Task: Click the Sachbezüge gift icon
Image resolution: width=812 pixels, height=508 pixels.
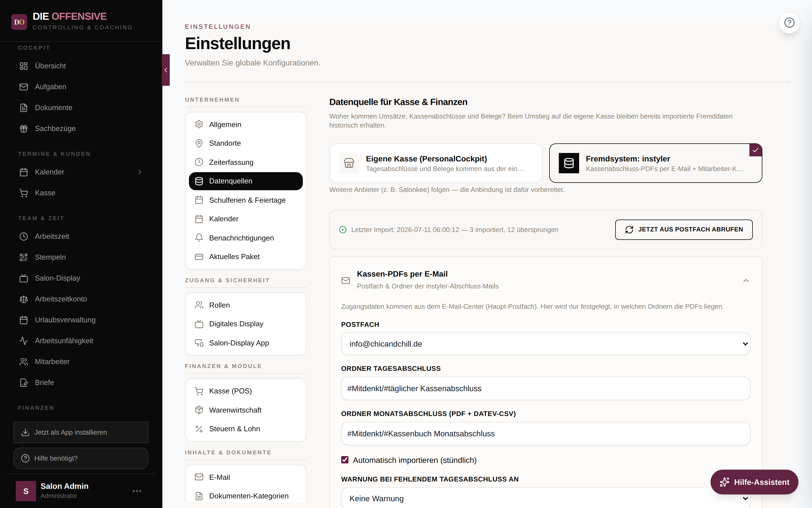Action: (23, 128)
